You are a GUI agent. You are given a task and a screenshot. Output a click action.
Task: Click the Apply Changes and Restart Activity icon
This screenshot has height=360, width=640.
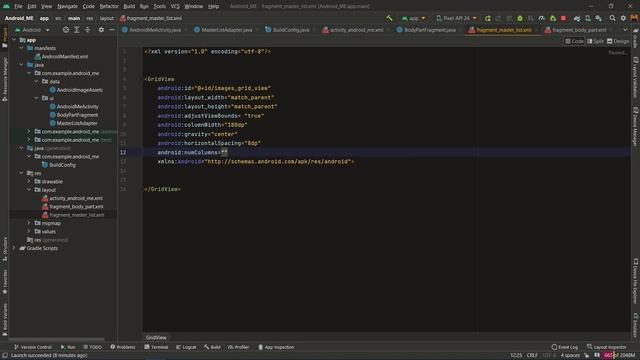(498, 18)
